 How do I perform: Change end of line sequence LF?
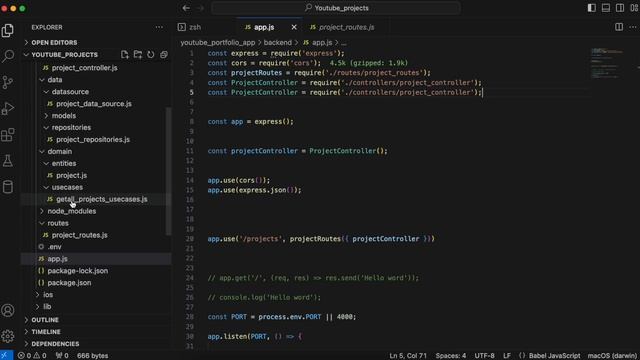(507, 356)
